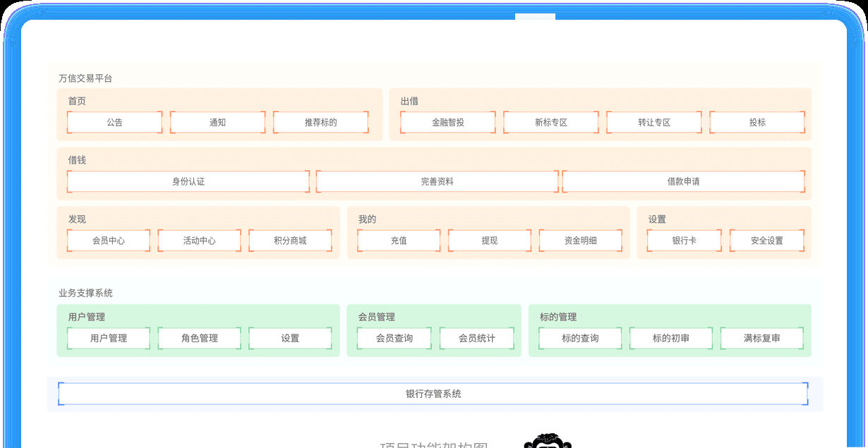Select the 通知 item

217,121
